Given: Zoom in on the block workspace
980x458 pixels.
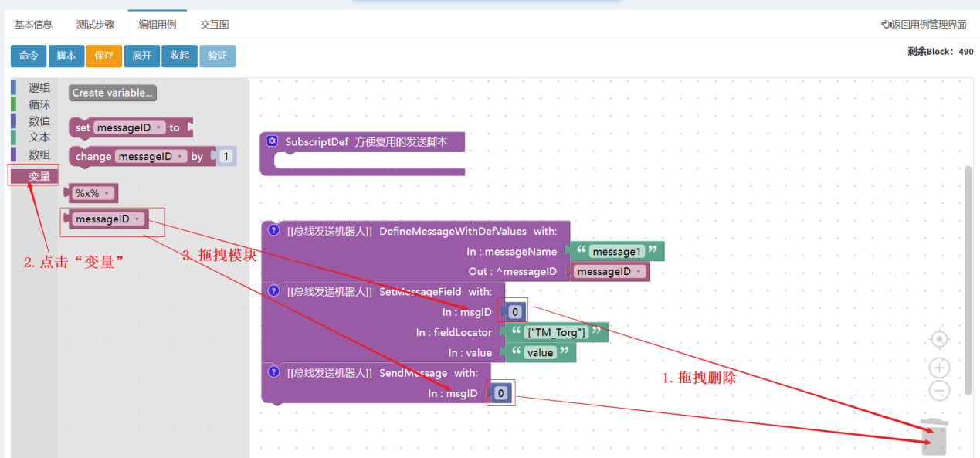Looking at the screenshot, I should tap(939, 368).
